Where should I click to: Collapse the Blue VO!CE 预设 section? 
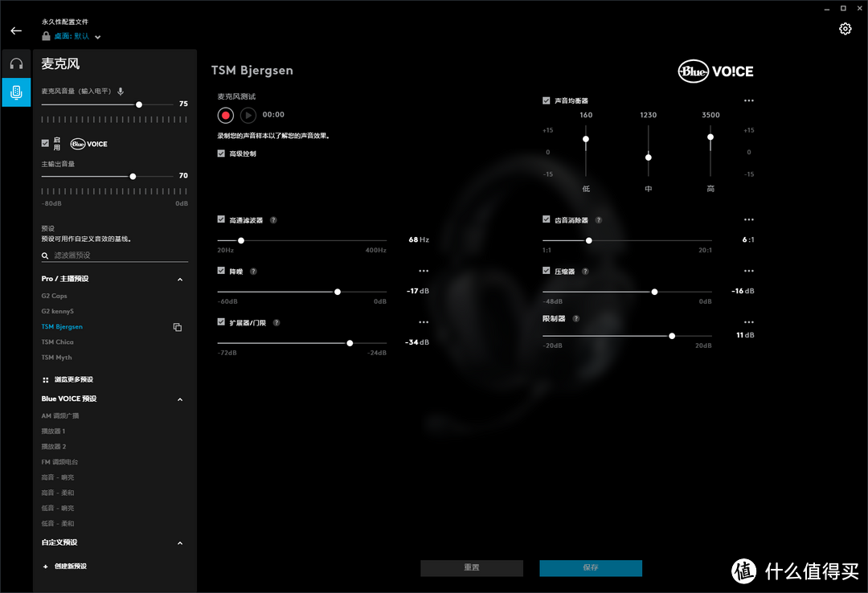pyautogui.click(x=180, y=400)
